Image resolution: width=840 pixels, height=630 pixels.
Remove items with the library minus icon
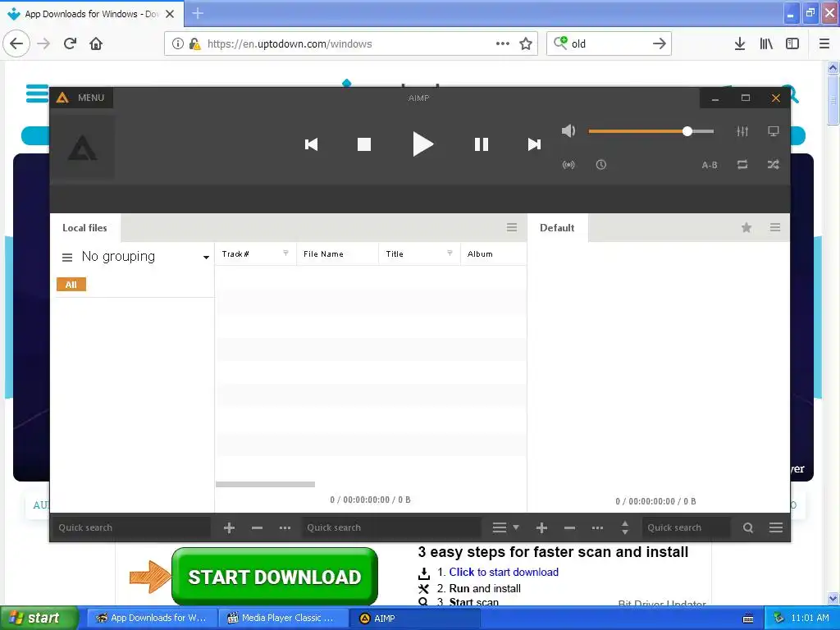pyautogui.click(x=257, y=527)
